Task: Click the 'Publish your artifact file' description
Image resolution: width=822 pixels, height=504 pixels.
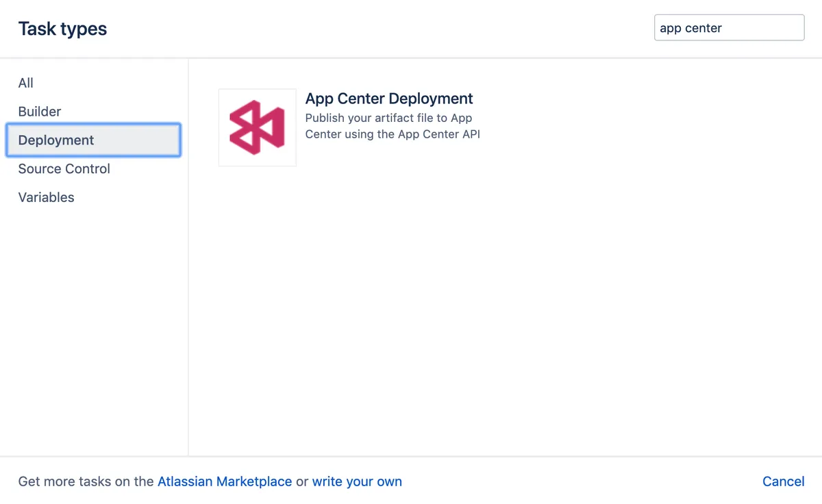Action: tap(393, 126)
